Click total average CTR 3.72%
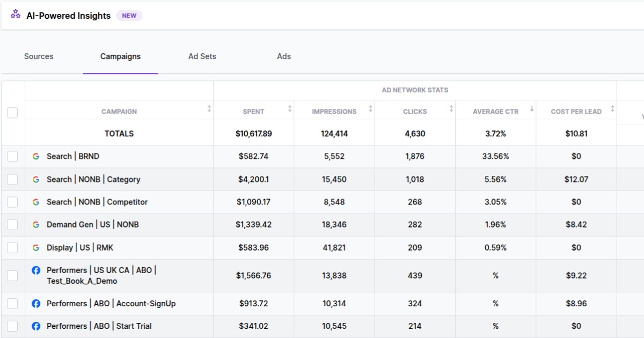Screen dimensions: 644x338 pos(495,134)
